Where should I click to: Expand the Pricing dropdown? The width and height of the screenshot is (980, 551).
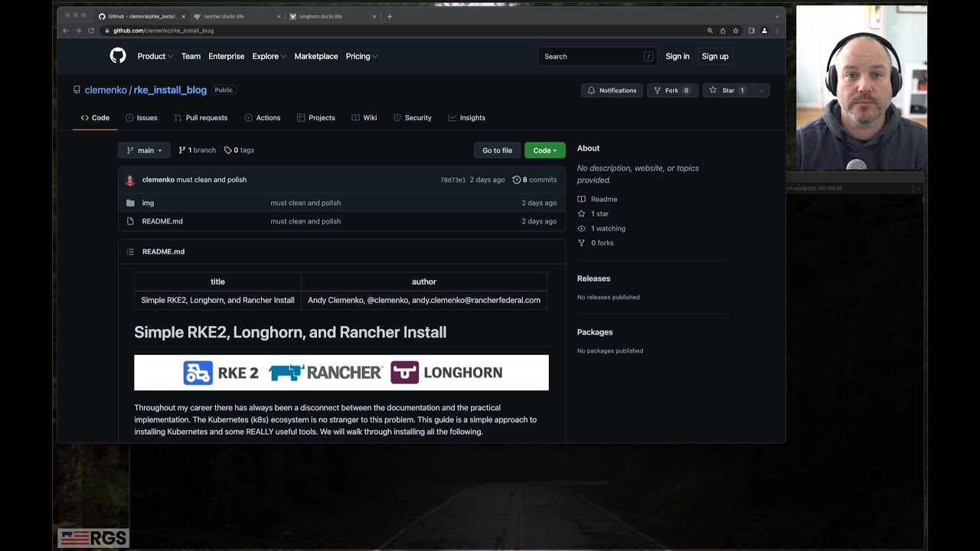coord(361,56)
